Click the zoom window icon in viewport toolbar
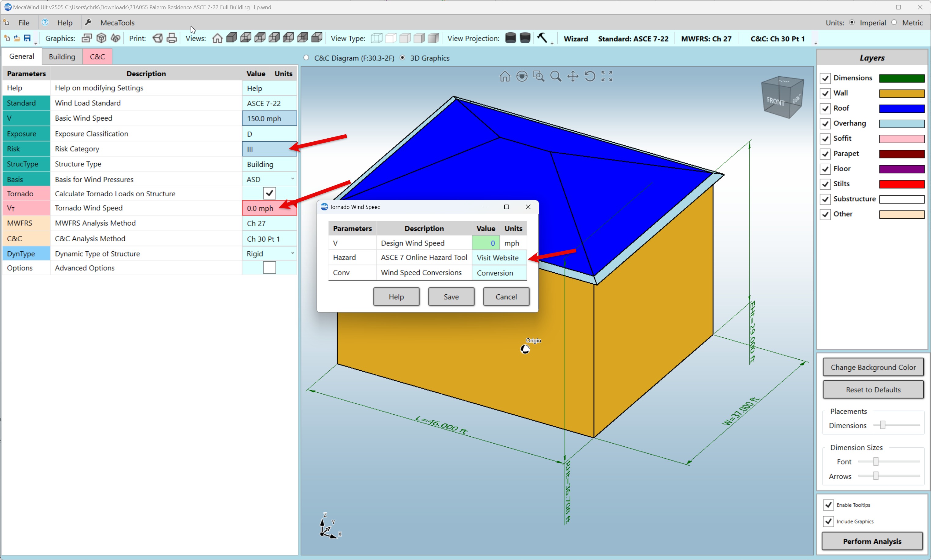This screenshot has height=560, width=931. [539, 77]
